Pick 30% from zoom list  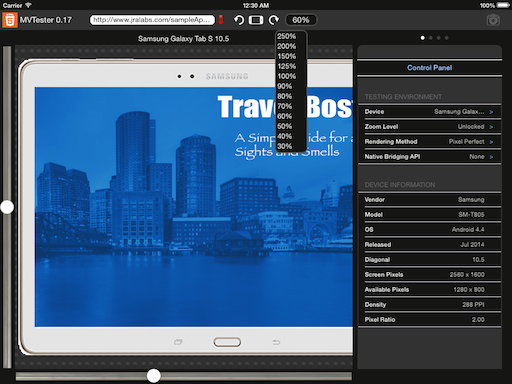coord(285,146)
